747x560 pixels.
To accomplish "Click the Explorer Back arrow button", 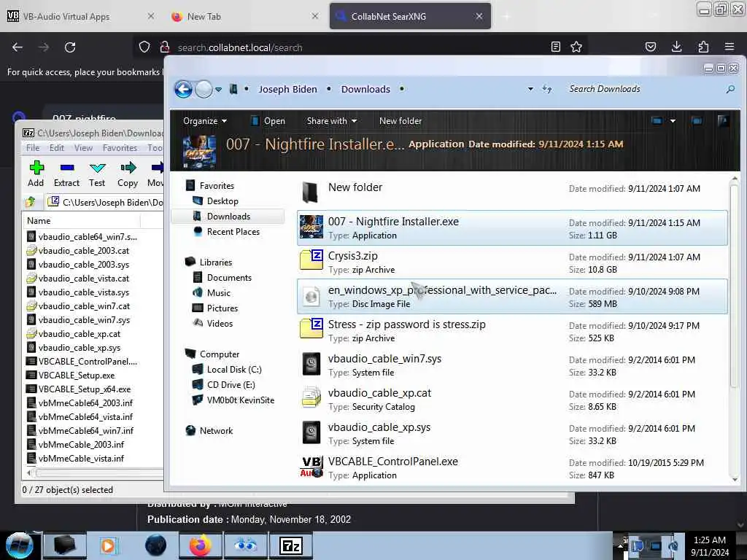I will click(x=183, y=89).
